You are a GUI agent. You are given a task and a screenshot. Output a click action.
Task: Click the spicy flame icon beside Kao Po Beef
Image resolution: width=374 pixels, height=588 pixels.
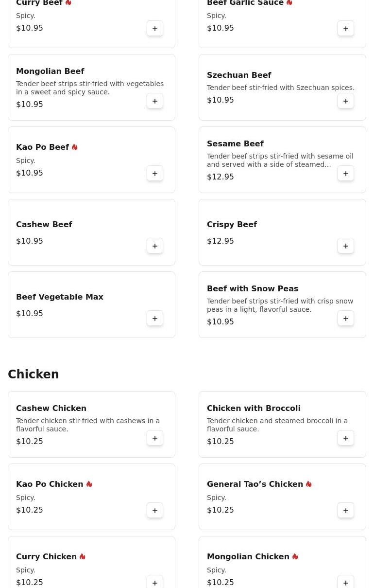click(74, 147)
